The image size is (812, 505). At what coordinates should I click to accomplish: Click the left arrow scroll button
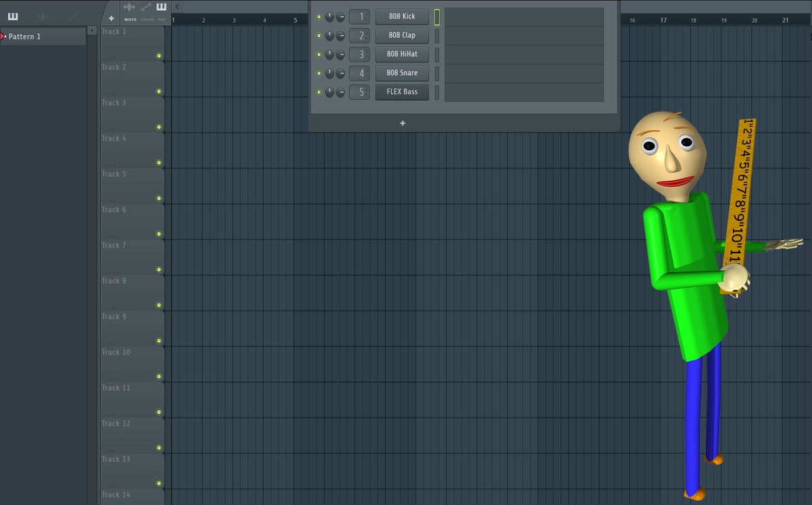point(177,6)
